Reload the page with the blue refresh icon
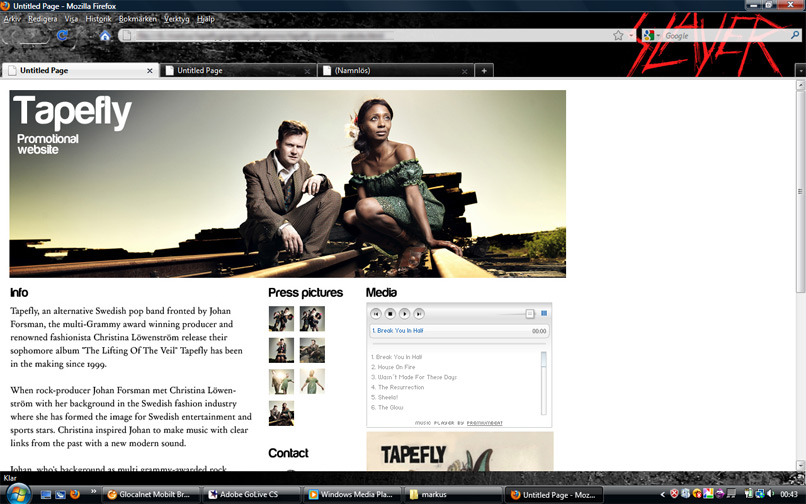 click(x=63, y=35)
